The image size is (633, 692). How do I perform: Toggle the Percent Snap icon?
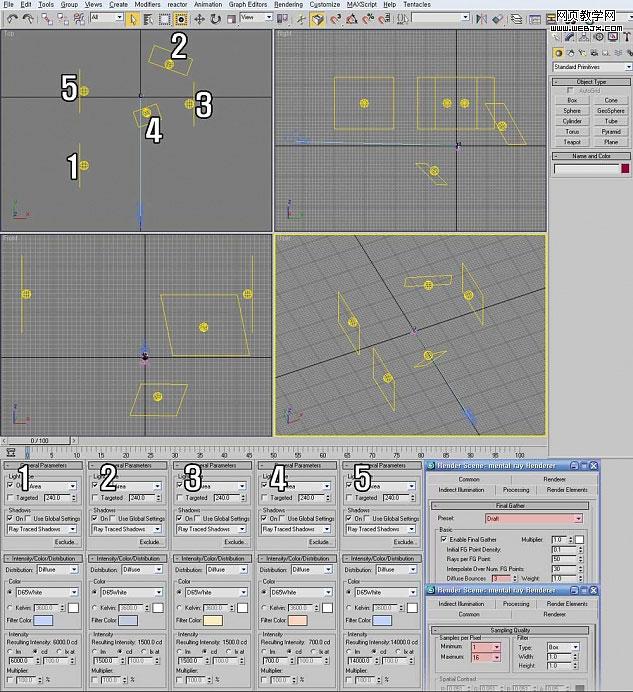click(368, 19)
